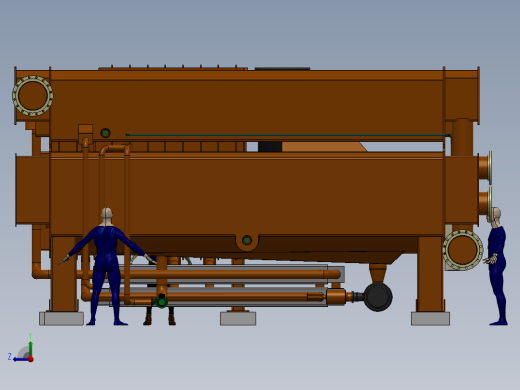Select the upper flanged nozzle on right end
This screenshot has height=390, width=520.
(485, 168)
